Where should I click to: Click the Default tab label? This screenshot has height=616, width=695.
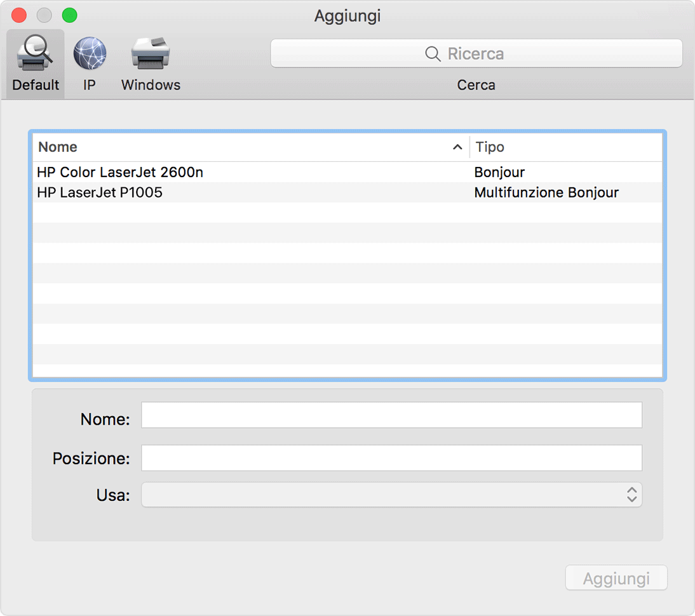[x=36, y=84]
